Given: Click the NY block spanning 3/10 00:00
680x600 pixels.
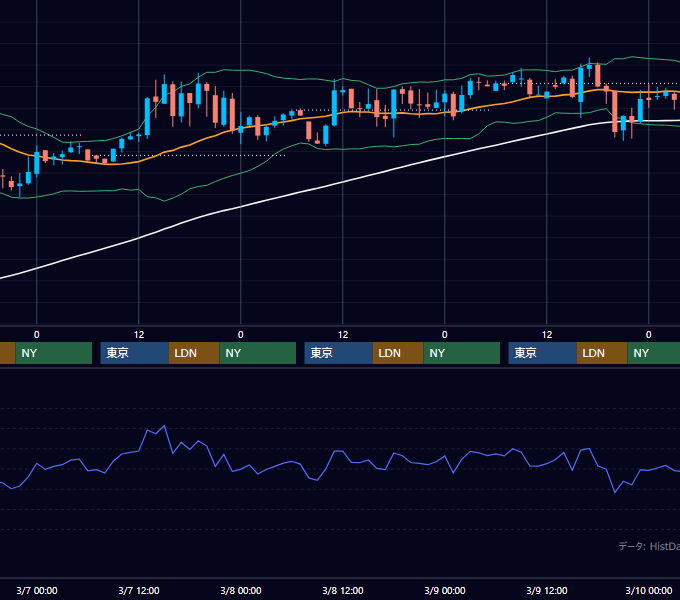Looking at the screenshot, I should pyautogui.click(x=654, y=353).
